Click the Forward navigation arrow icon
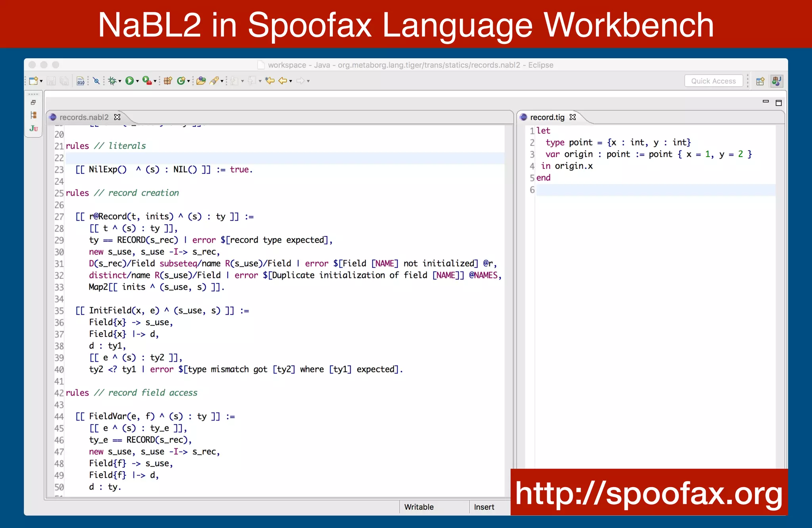Viewport: 812px width, 528px height. click(x=301, y=81)
